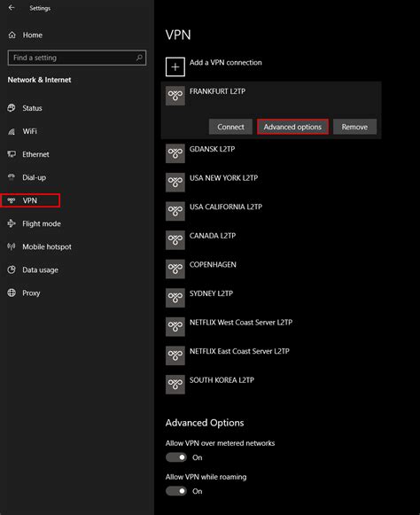Select the Mobile hotspot menu item

point(47,246)
